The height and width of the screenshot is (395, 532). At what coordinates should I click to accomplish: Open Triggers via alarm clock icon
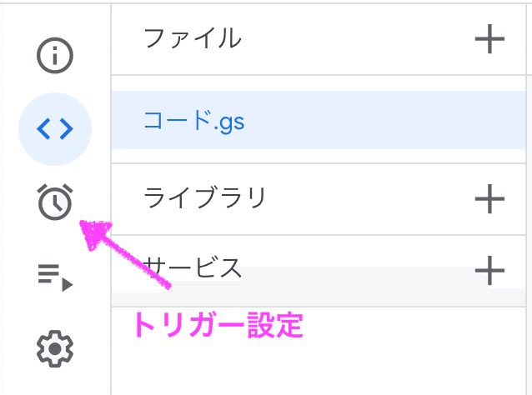pos(55,202)
